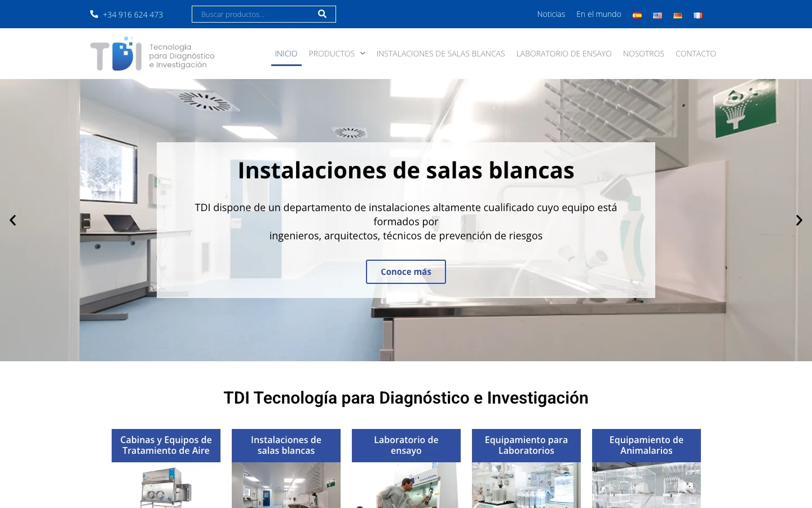Expand the PRODUCTOS submenu chevron

pyautogui.click(x=363, y=54)
